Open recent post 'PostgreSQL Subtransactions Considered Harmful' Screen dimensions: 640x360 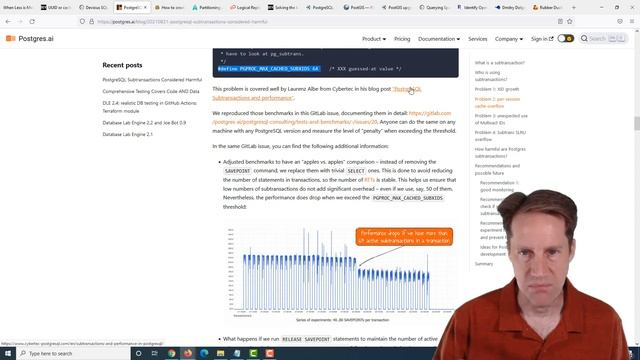[152, 80]
